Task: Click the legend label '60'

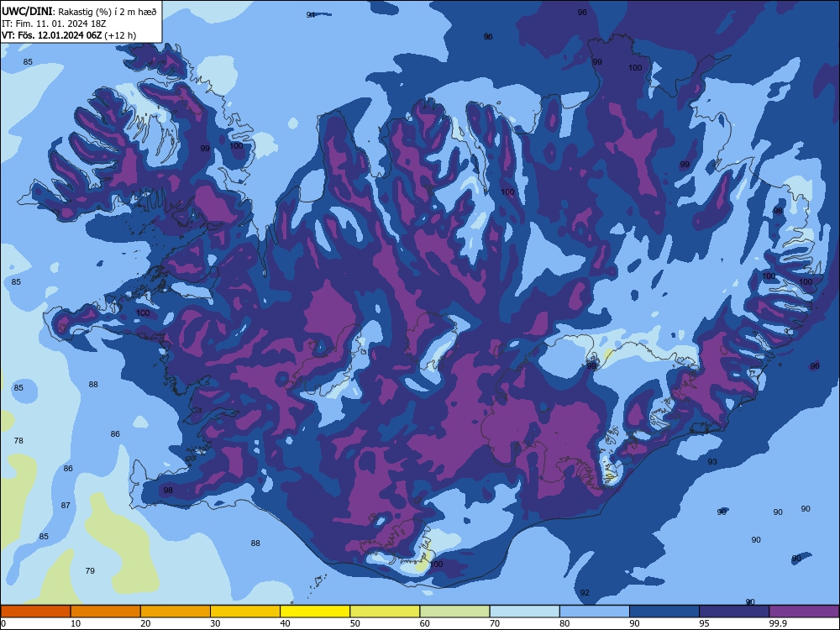Action: [x=425, y=623]
